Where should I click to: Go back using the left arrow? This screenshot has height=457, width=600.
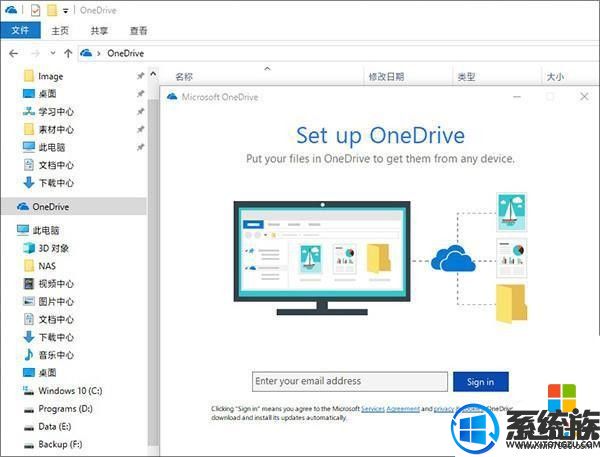pos(14,53)
